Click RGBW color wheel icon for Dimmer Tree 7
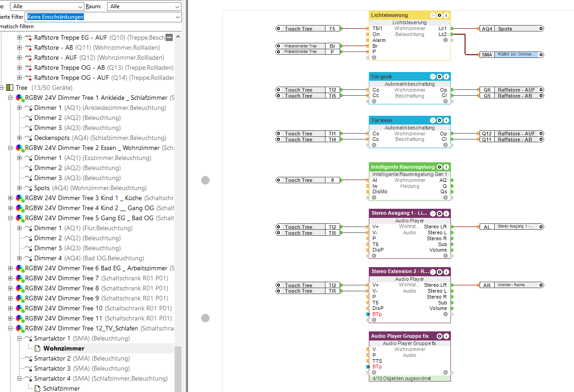Screen dimensions: 574x392 click(x=20, y=278)
